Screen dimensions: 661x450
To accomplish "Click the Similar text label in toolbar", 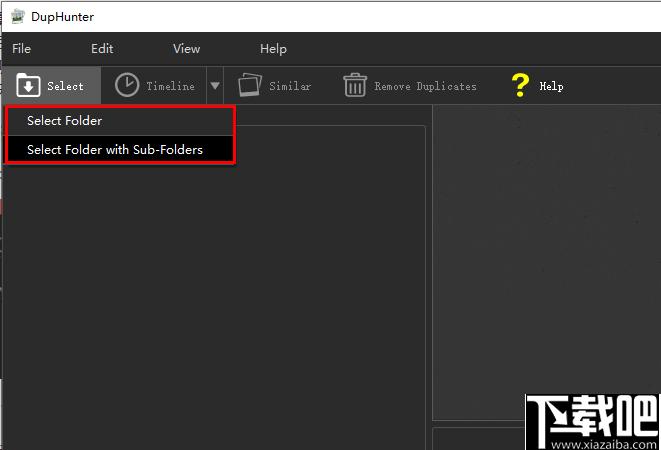I will tap(290, 86).
